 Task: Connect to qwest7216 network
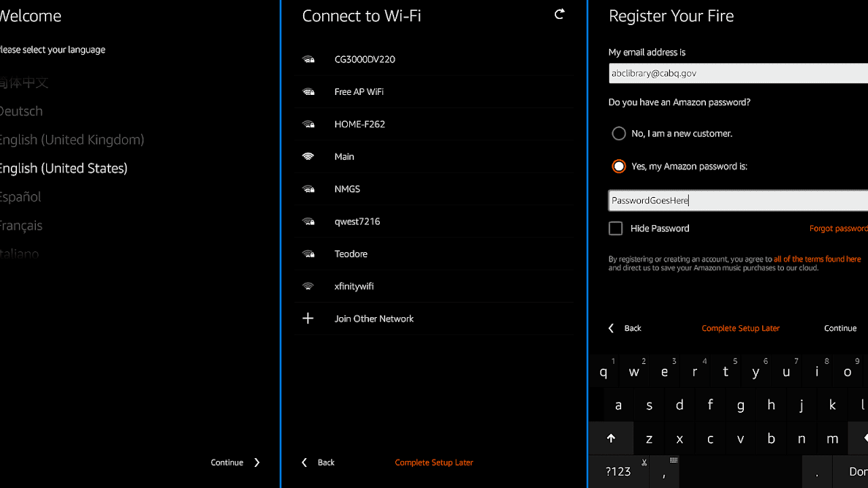tap(434, 222)
